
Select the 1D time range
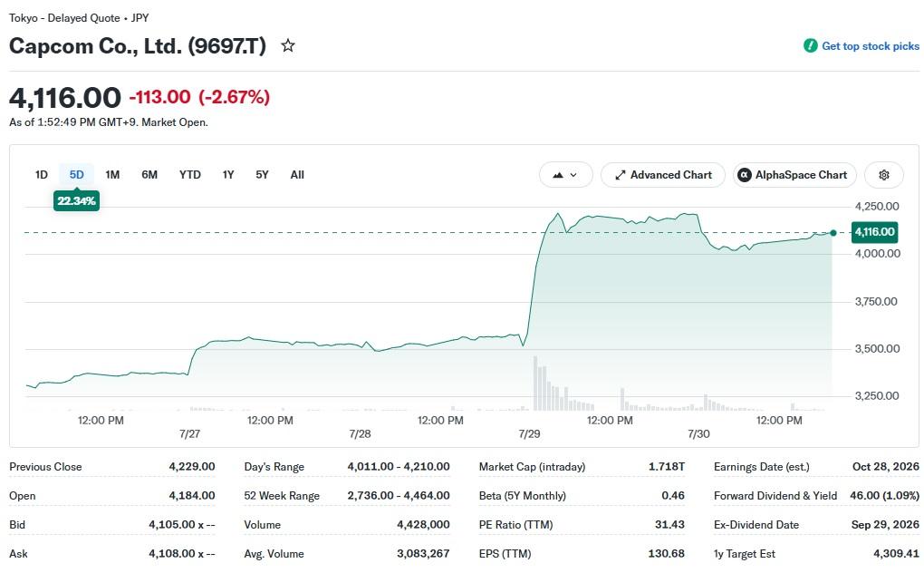click(42, 174)
